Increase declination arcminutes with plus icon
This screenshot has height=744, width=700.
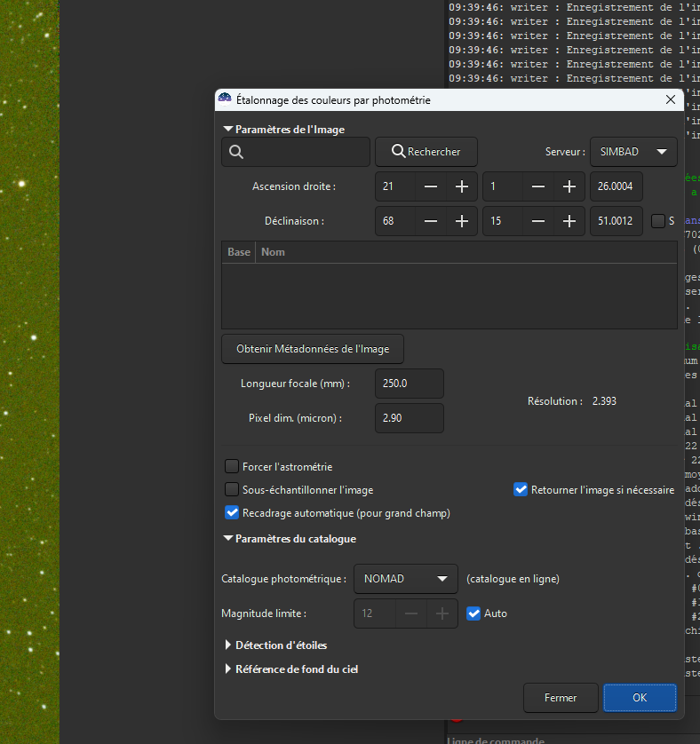(569, 221)
